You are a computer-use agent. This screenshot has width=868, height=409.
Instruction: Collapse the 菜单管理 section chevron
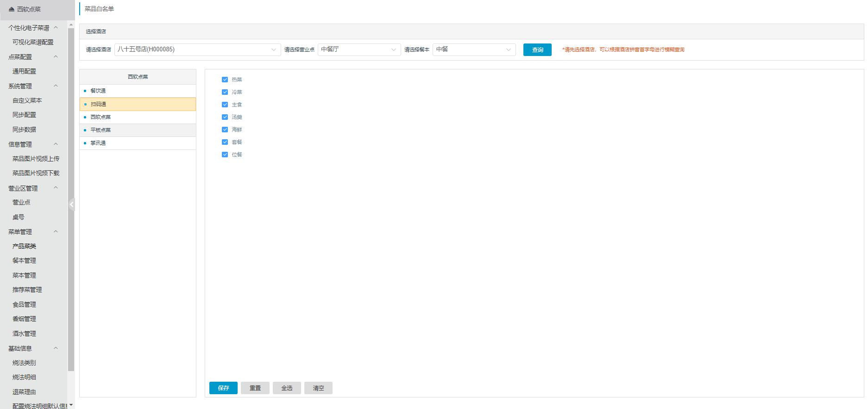(x=56, y=231)
